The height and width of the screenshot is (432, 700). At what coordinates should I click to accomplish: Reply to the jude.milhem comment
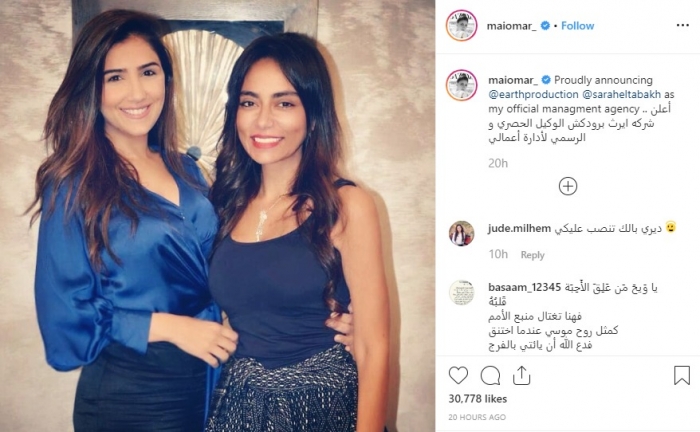(x=532, y=255)
